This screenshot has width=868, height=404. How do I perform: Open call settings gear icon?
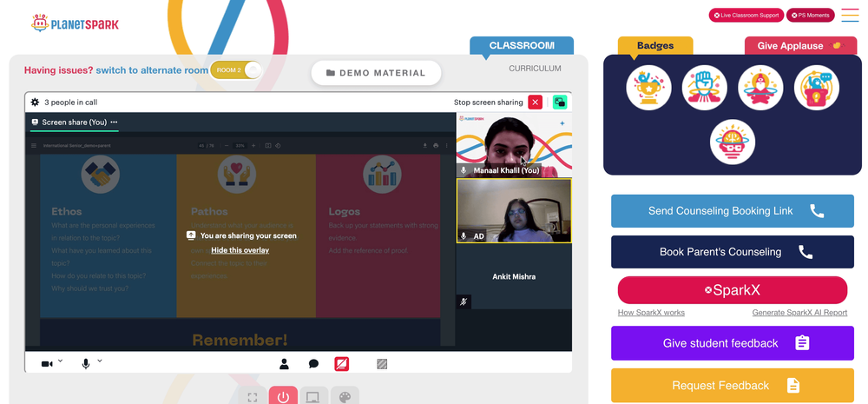click(35, 102)
